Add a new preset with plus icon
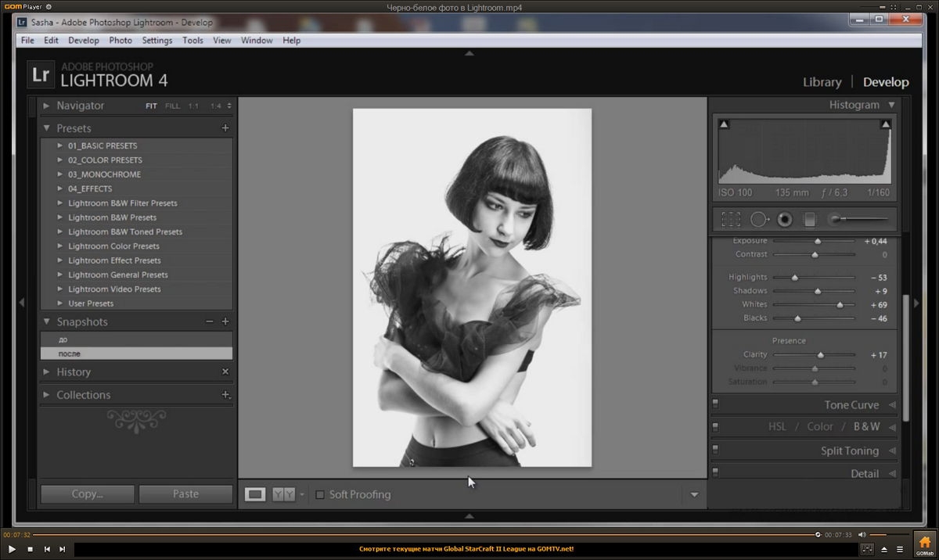The width and height of the screenshot is (939, 560). pos(225,127)
